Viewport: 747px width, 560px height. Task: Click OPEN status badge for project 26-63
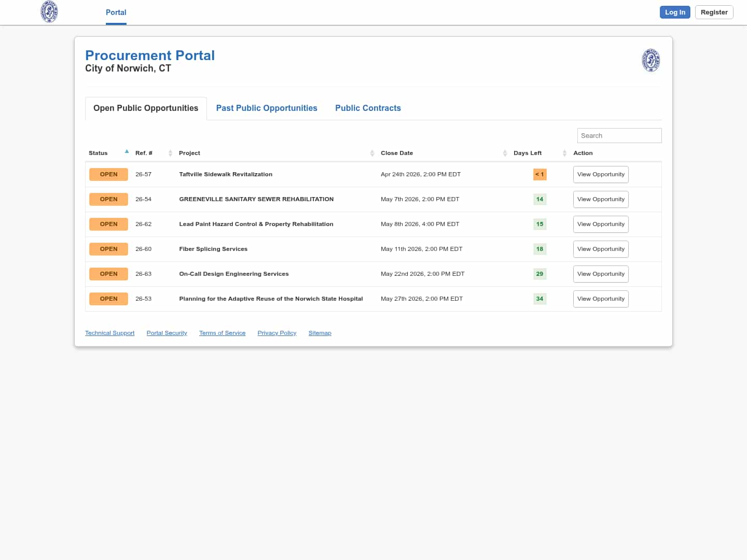click(108, 274)
